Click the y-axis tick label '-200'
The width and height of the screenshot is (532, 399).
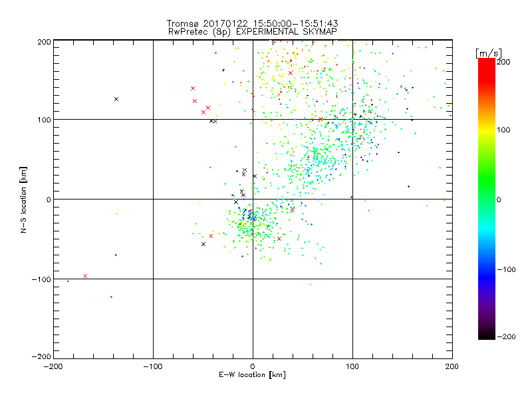[41, 356]
